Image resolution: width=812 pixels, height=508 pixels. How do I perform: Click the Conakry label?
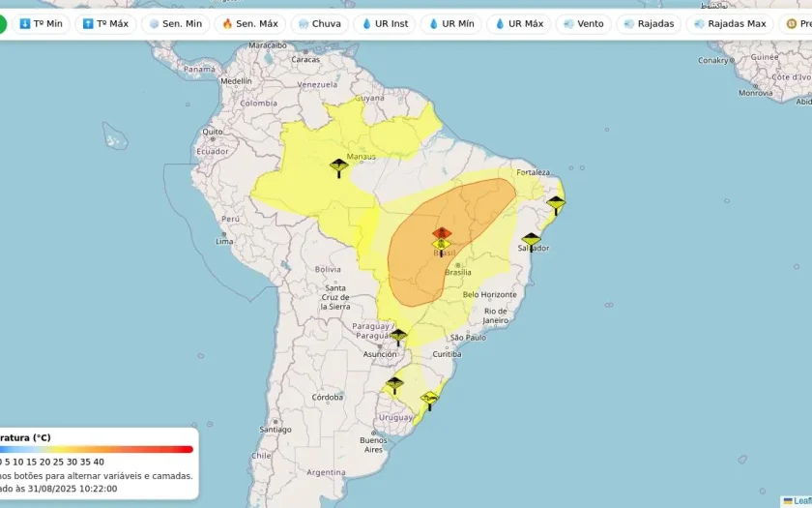tap(713, 61)
